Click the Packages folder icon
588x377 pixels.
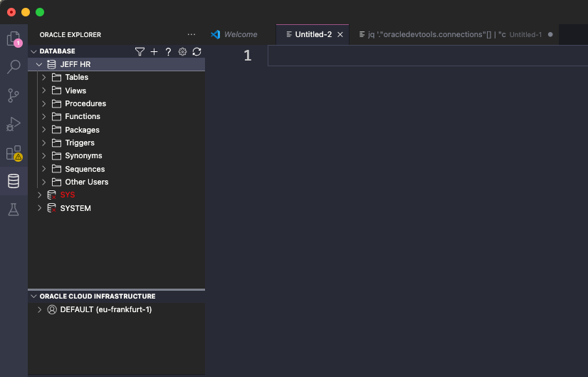56,130
